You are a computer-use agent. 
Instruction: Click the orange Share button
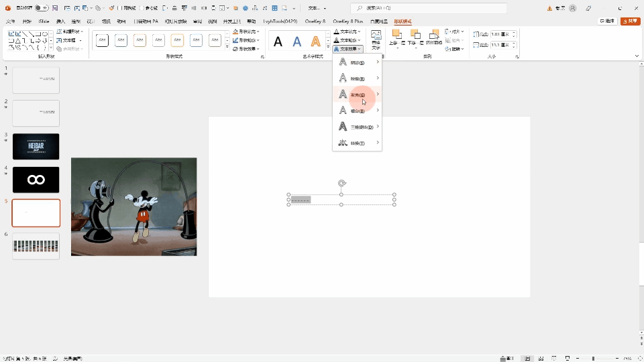click(630, 21)
